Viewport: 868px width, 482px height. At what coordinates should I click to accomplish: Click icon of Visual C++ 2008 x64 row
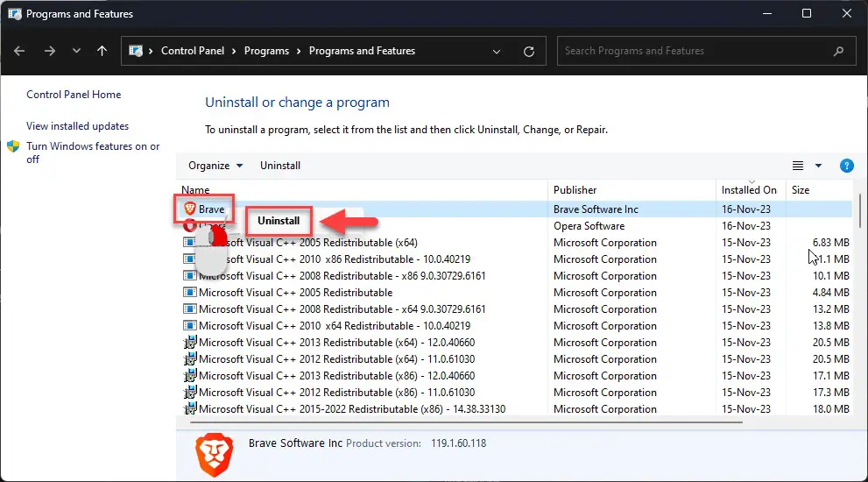click(x=190, y=308)
